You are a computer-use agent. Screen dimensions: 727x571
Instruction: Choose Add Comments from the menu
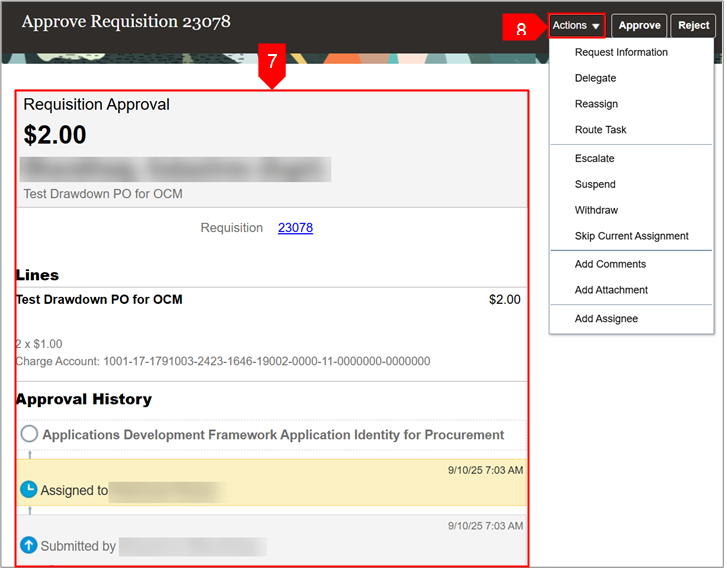point(610,265)
